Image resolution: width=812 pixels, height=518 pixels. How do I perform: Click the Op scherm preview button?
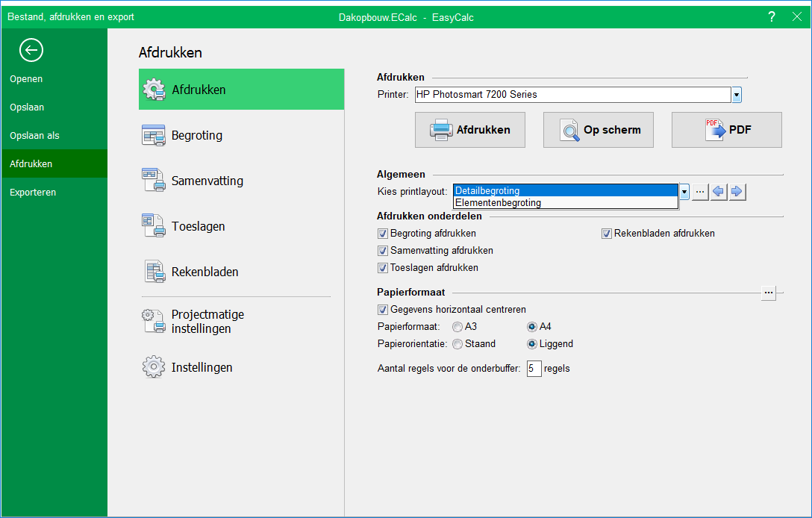[598, 130]
